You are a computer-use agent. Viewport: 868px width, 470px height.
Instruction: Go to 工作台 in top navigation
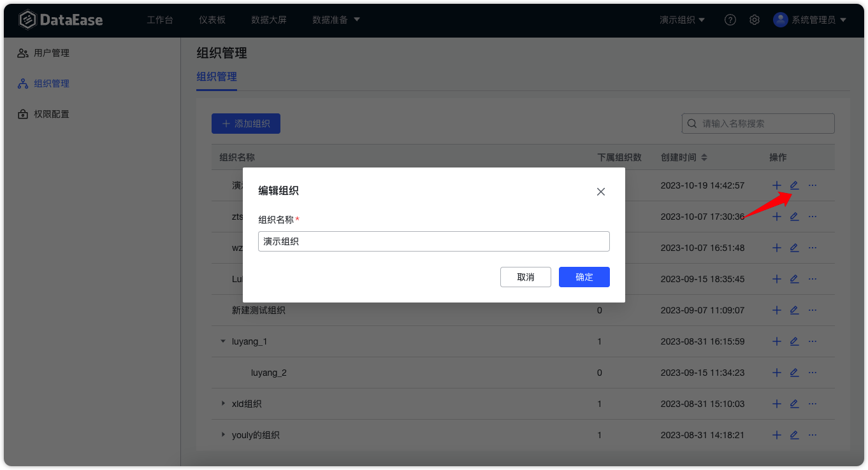click(160, 20)
